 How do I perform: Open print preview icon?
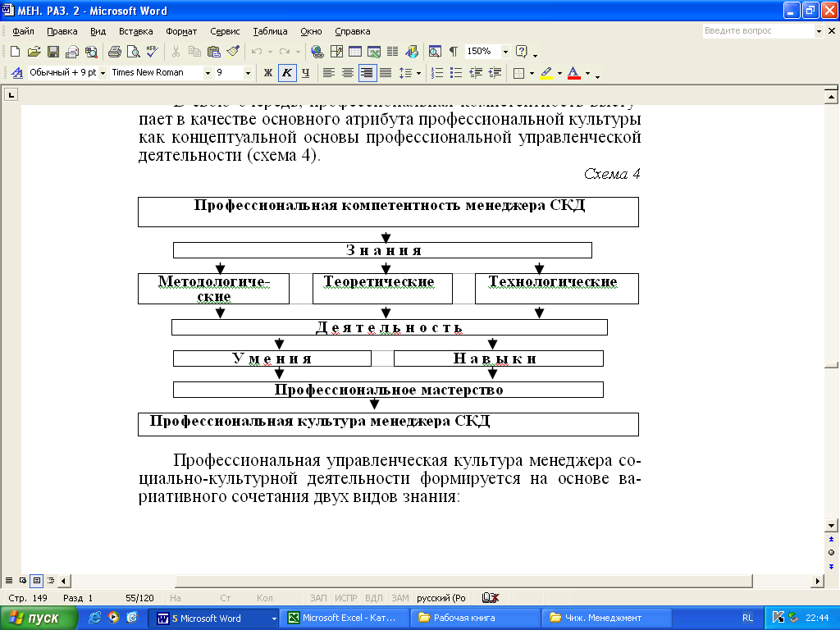pos(133,52)
